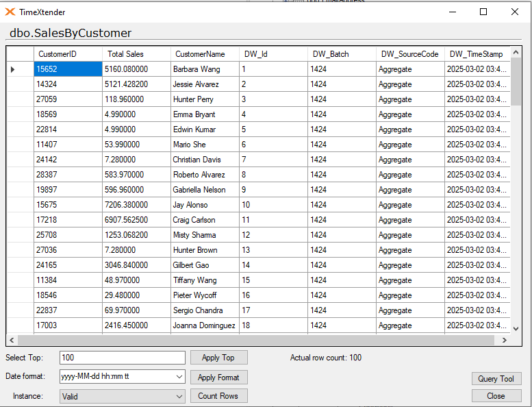This screenshot has width=532, height=407.
Task: Open the Query Tool
Action: click(x=496, y=378)
